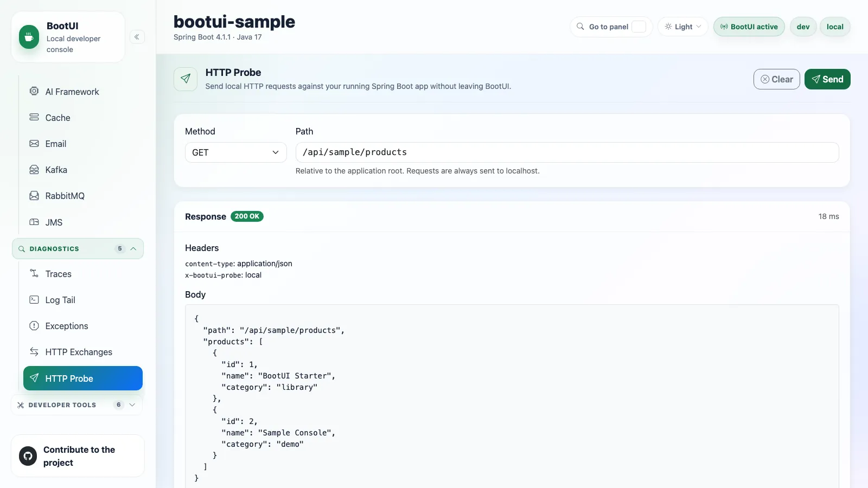Viewport: 868px width, 488px height.
Task: Click the Diagnostics search magnifier icon
Action: click(22, 249)
